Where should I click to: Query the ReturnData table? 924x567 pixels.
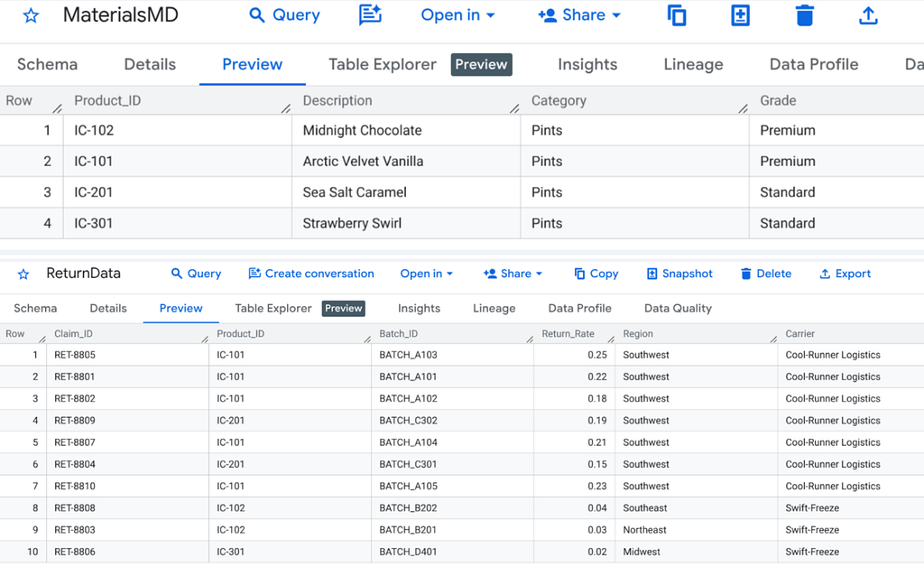[x=196, y=274]
